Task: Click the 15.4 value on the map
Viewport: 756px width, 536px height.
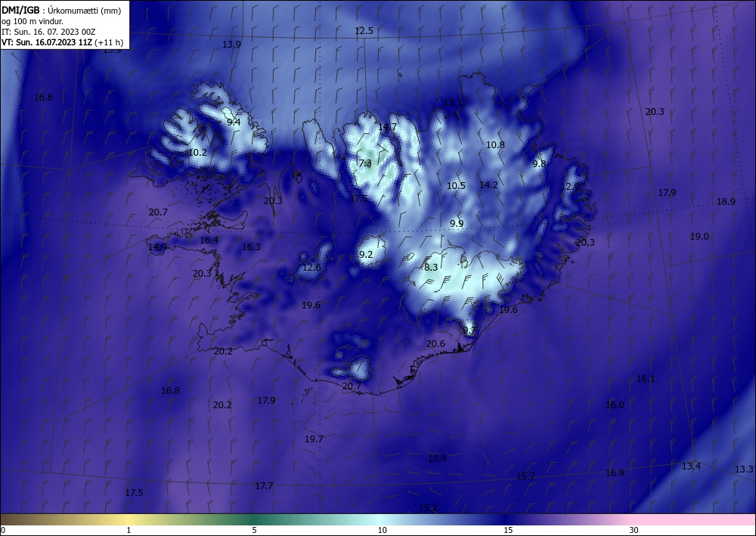Action: coord(437,459)
